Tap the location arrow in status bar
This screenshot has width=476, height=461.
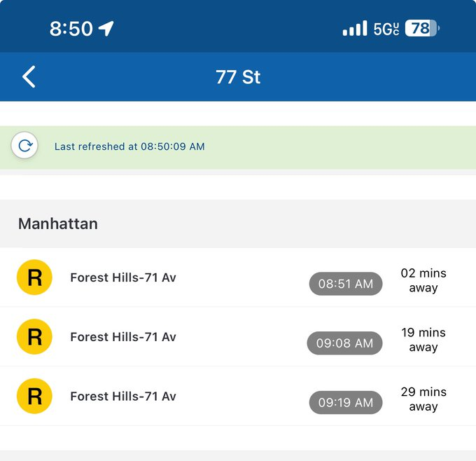[x=106, y=28]
